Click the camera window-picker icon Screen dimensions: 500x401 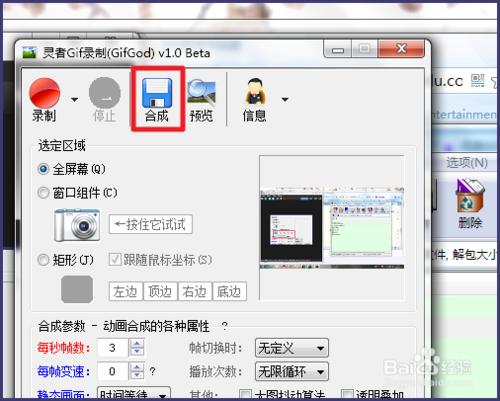[77, 225]
